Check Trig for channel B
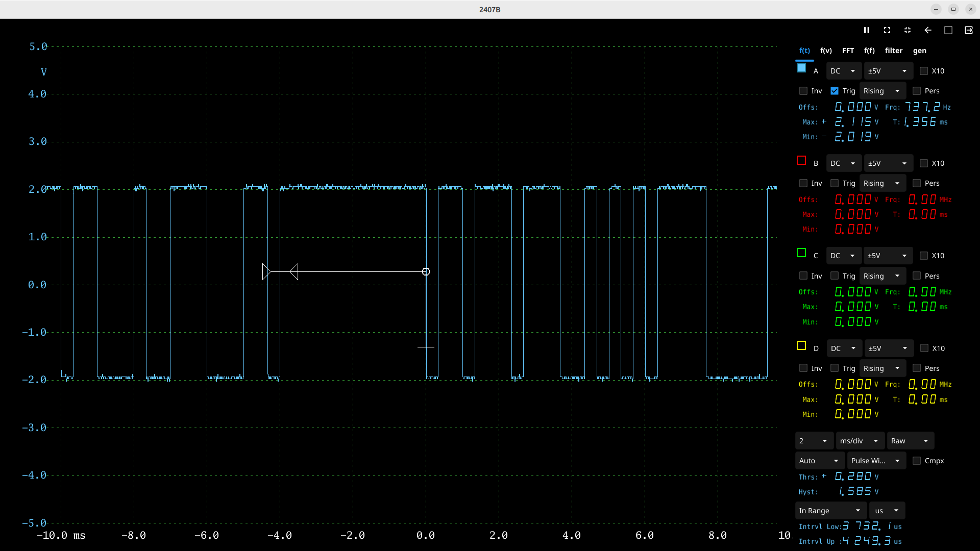This screenshot has width=980, height=551. [x=835, y=183]
